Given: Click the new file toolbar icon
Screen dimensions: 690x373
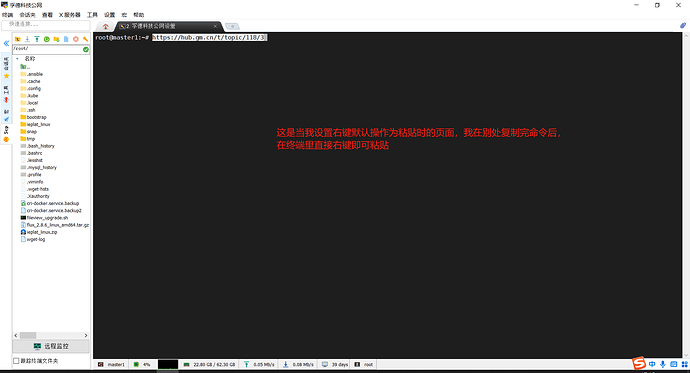Looking at the screenshot, I should (x=66, y=39).
